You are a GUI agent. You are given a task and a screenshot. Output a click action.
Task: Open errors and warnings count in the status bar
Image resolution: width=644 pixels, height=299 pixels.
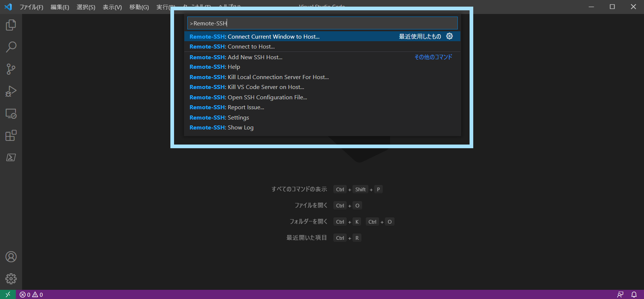31,295
